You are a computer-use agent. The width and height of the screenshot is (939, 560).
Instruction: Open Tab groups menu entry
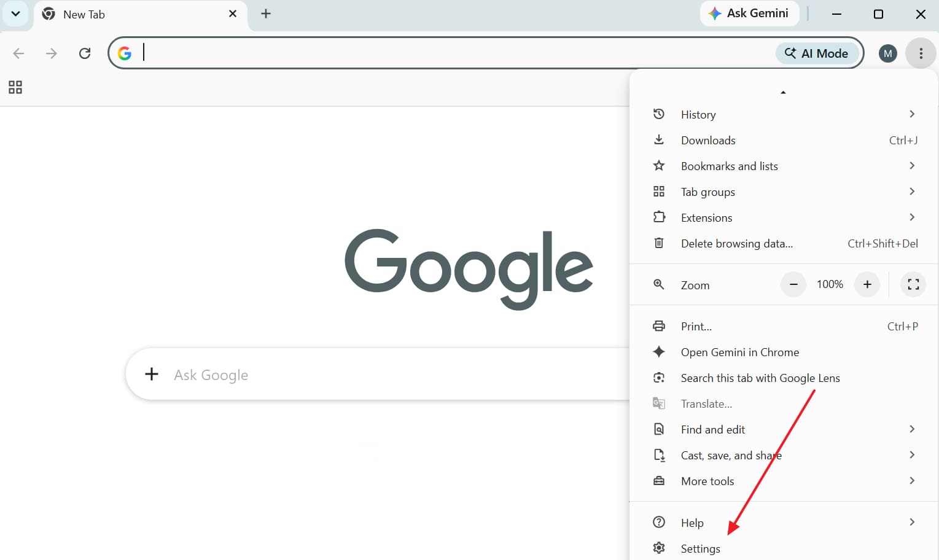click(784, 192)
